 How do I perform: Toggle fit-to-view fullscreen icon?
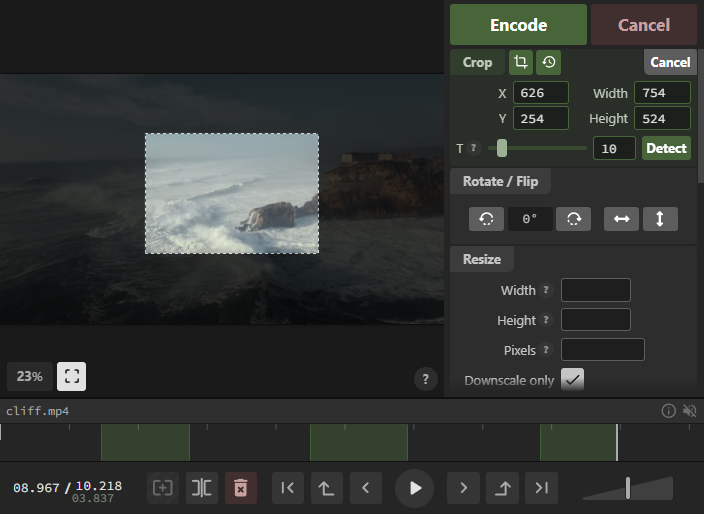point(72,376)
